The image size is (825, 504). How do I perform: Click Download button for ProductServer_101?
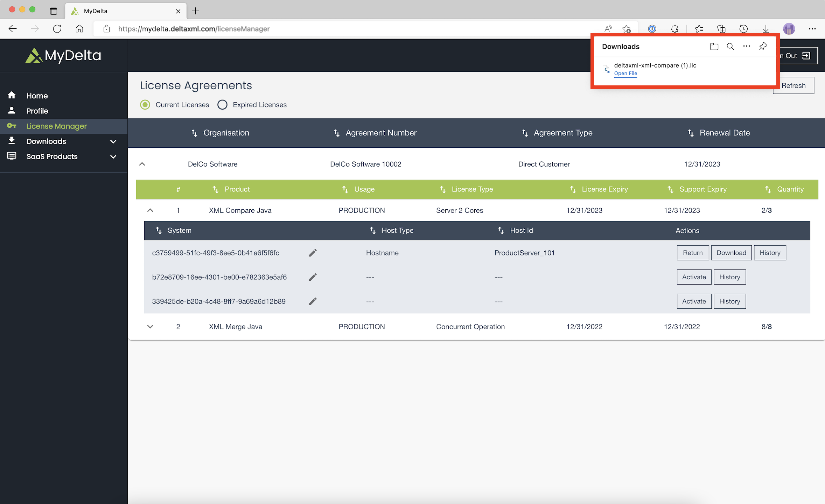(731, 253)
